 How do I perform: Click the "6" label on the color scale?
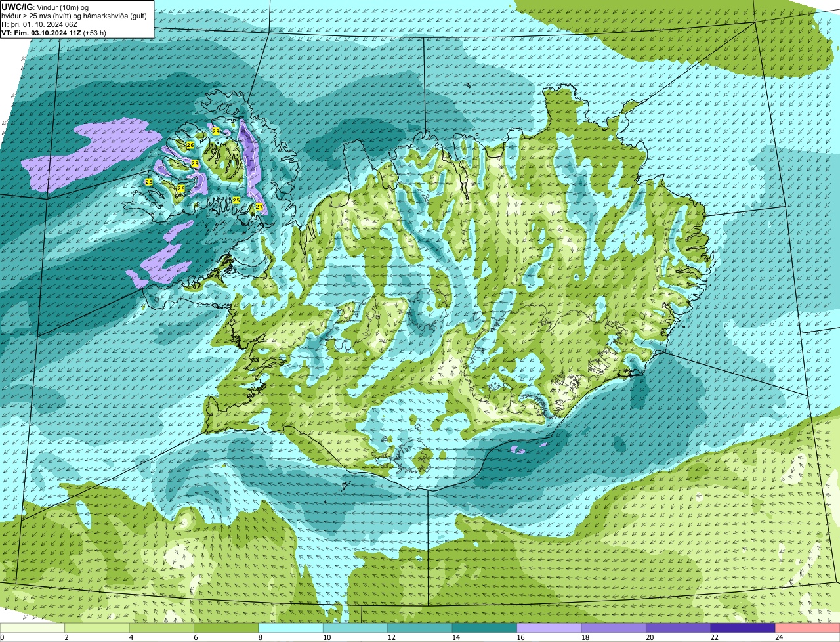(x=196, y=637)
